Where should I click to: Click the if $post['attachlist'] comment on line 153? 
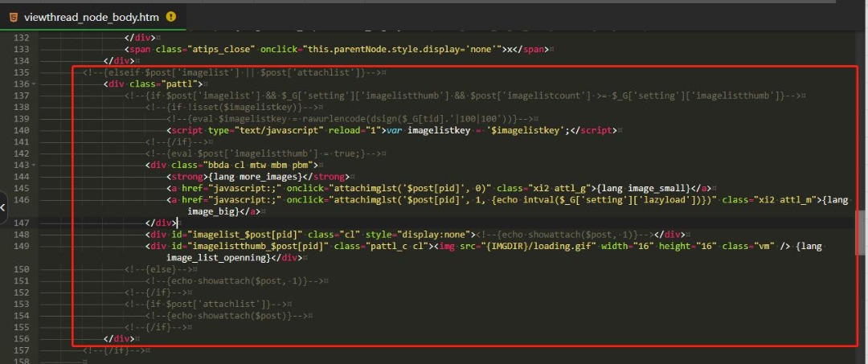click(207, 304)
